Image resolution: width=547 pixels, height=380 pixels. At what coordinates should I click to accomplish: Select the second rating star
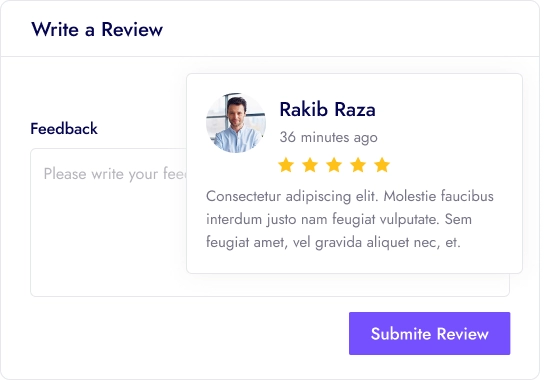tap(310, 165)
